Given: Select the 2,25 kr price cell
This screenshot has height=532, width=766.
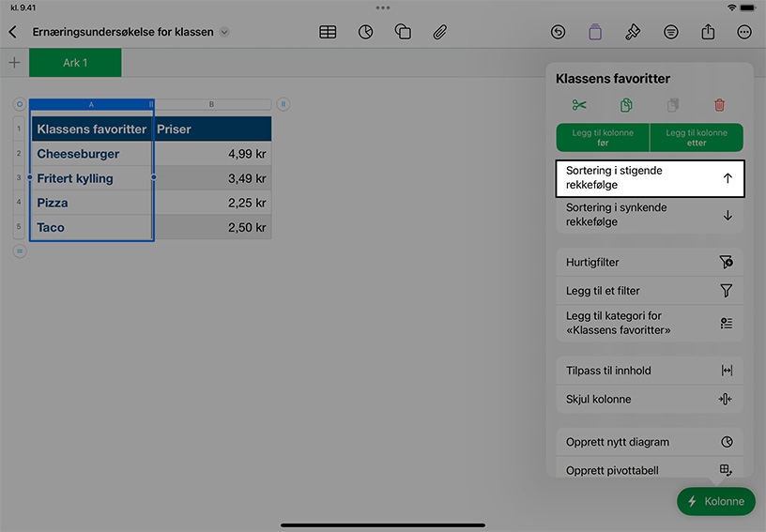Looking at the screenshot, I should coord(212,203).
